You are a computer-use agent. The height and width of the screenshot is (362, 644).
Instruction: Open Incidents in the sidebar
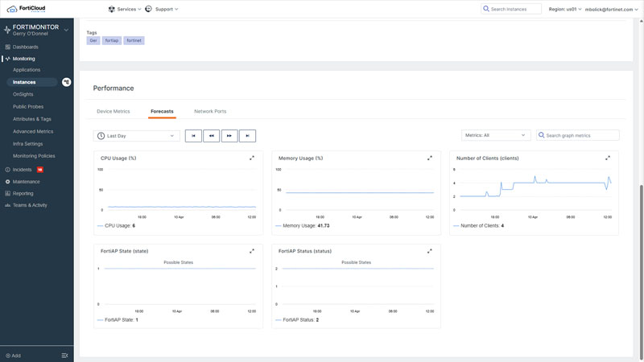click(22, 170)
